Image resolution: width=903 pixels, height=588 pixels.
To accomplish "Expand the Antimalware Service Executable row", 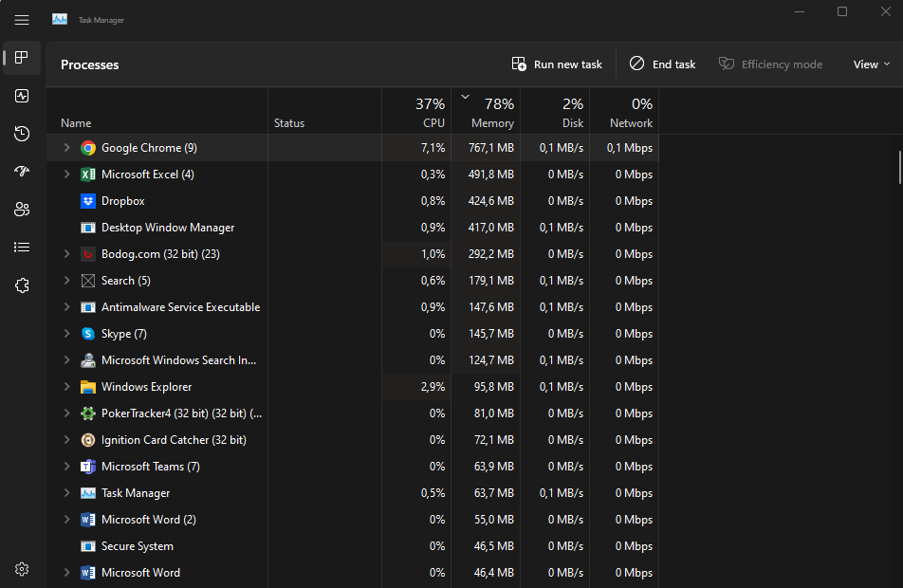I will pyautogui.click(x=66, y=307).
